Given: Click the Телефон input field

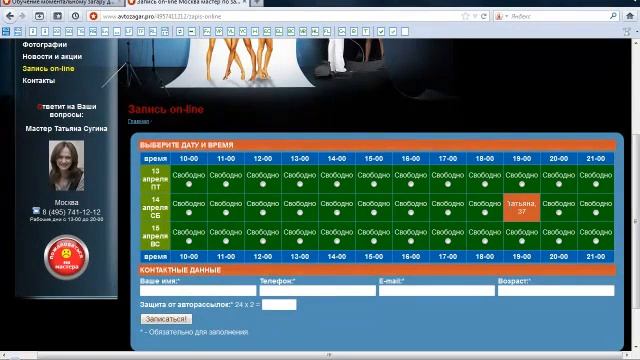Looking at the screenshot, I should coord(318,290).
